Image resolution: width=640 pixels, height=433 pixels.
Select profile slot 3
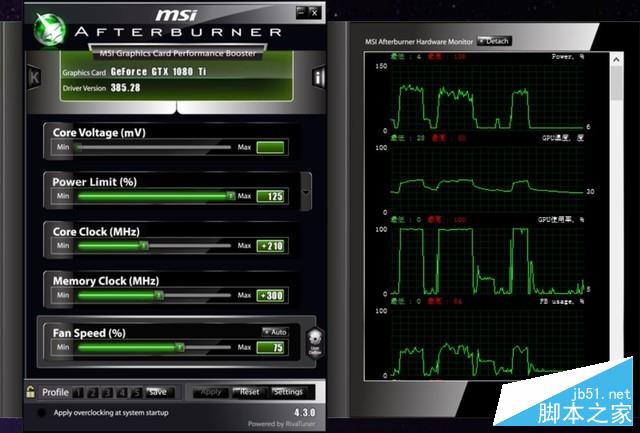pos(108,392)
